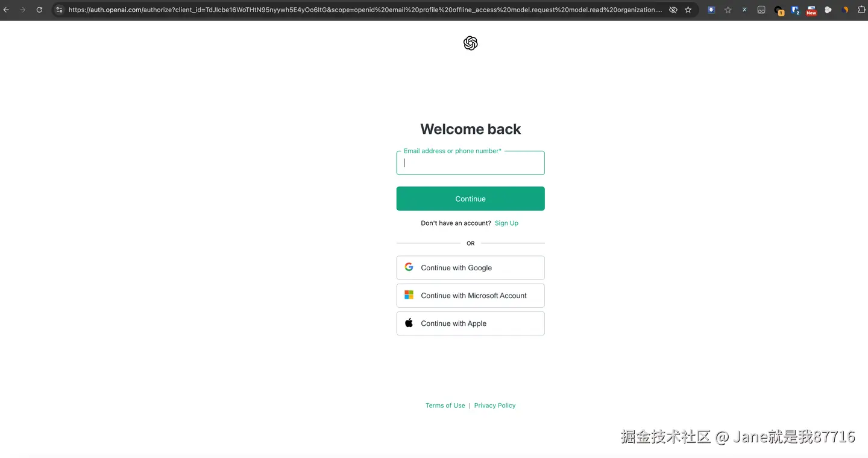The image size is (868, 458).
Task: Reload the page with the refresh icon
Action: (x=40, y=10)
